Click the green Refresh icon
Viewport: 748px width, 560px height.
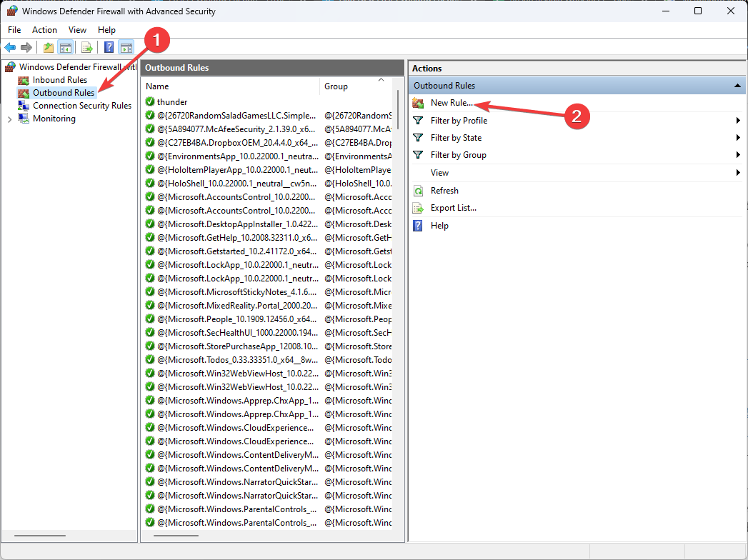pos(419,191)
